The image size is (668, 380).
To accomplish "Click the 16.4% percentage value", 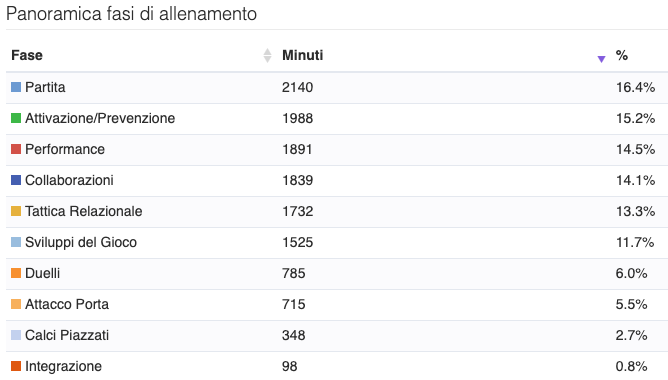I will coord(635,87).
